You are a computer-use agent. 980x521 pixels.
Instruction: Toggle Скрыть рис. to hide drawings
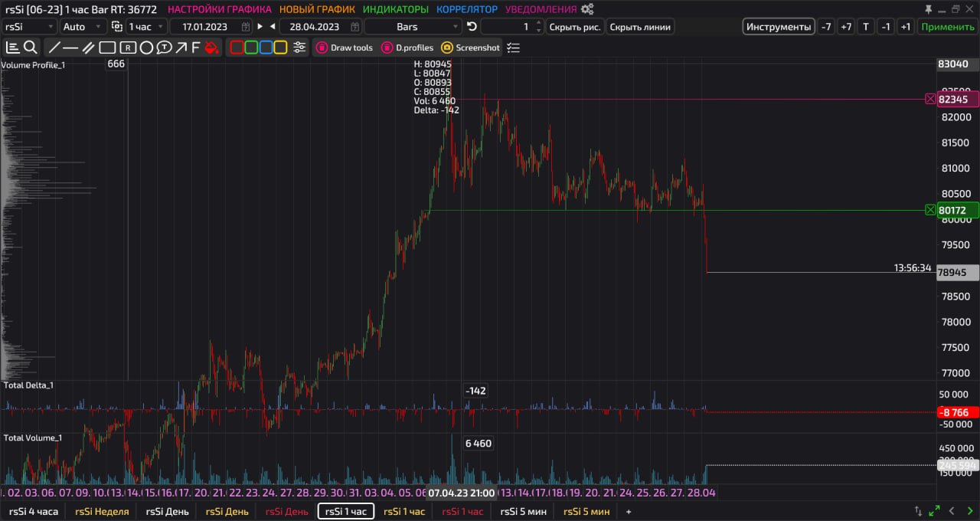pos(574,27)
